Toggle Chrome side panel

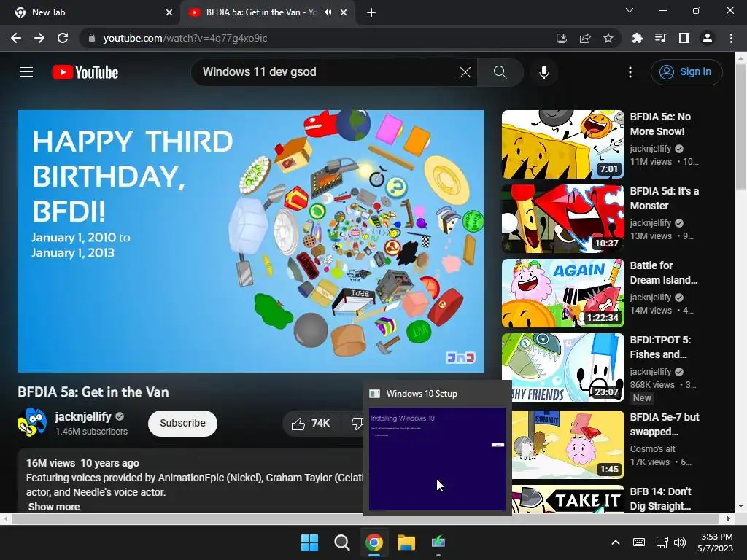tap(684, 38)
